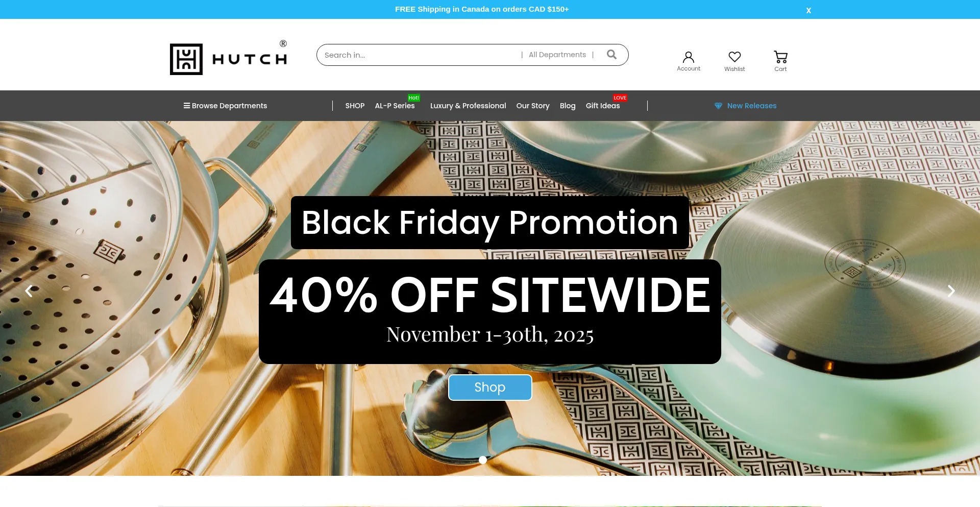Show the previous slide with left arrow
This screenshot has height=507, width=980.
(29, 291)
